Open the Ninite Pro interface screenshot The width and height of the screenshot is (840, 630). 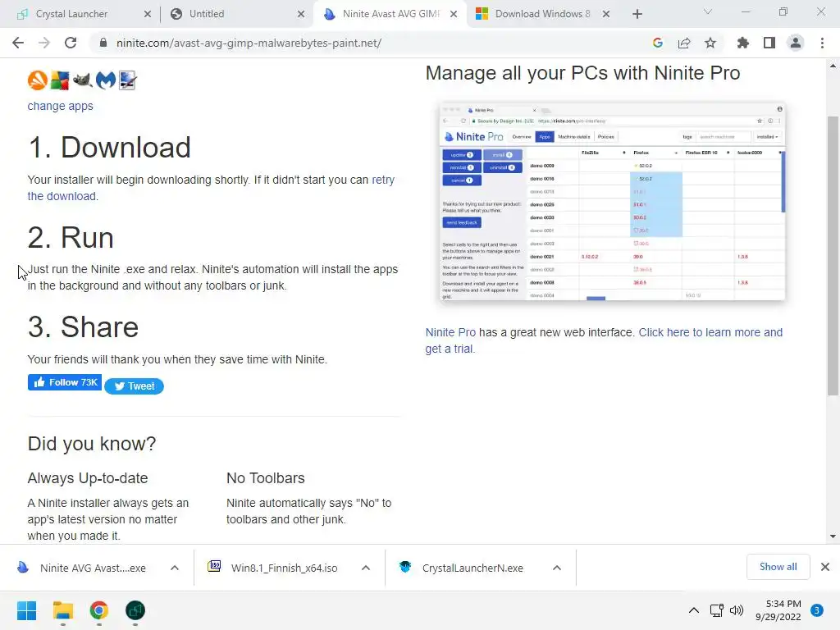pyautogui.click(x=612, y=202)
